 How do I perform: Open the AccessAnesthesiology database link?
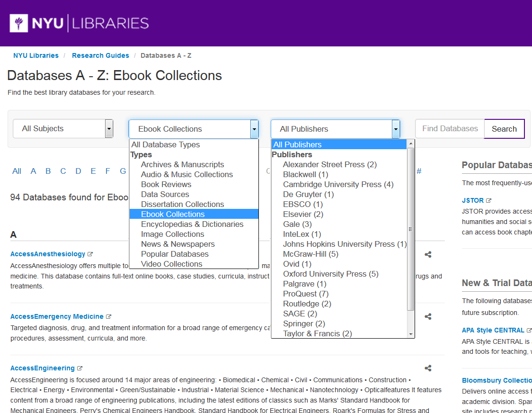pos(48,254)
